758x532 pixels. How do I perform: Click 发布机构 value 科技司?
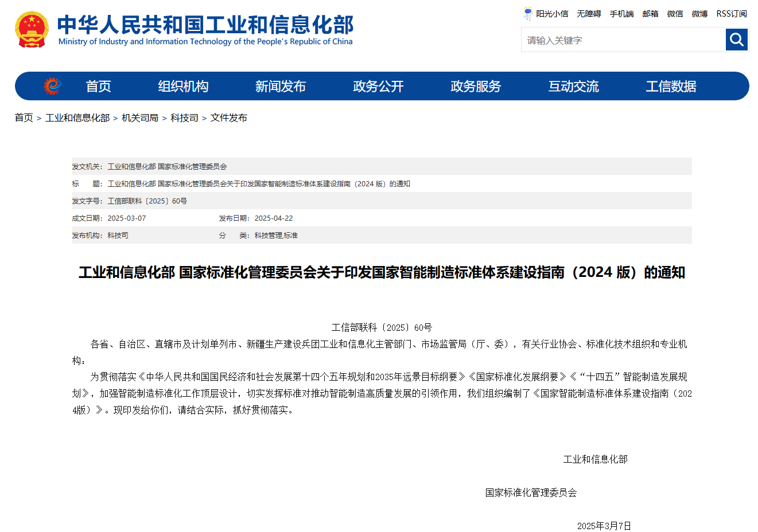pos(118,236)
